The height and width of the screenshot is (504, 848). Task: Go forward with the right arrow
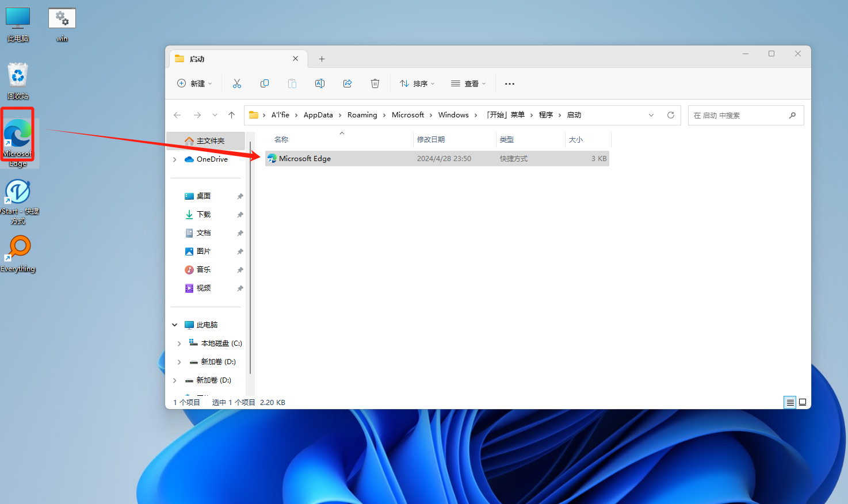[x=197, y=115]
